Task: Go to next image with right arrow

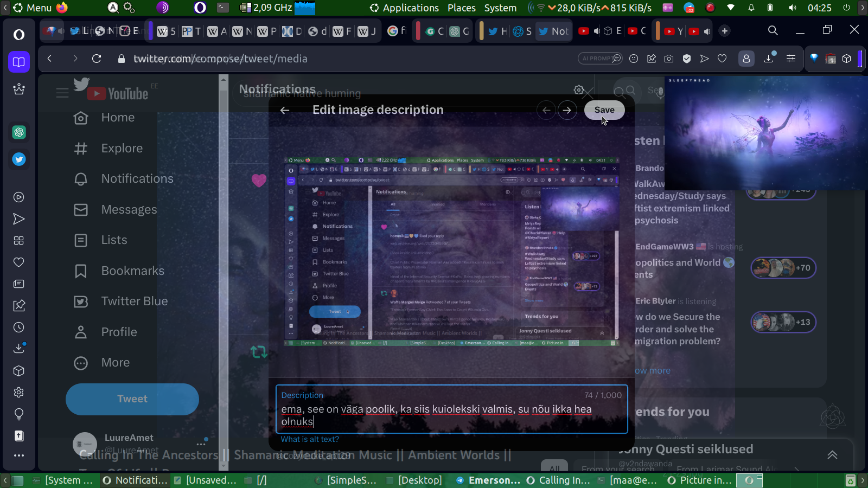Action: [x=567, y=110]
